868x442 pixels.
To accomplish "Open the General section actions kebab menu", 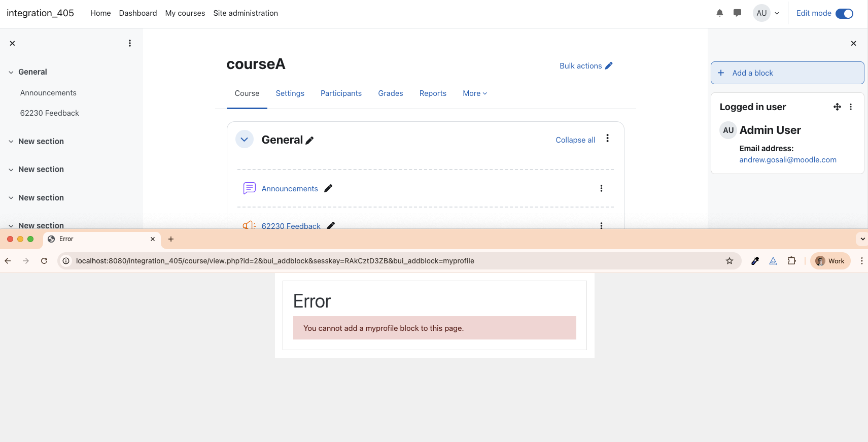I will pyautogui.click(x=607, y=139).
